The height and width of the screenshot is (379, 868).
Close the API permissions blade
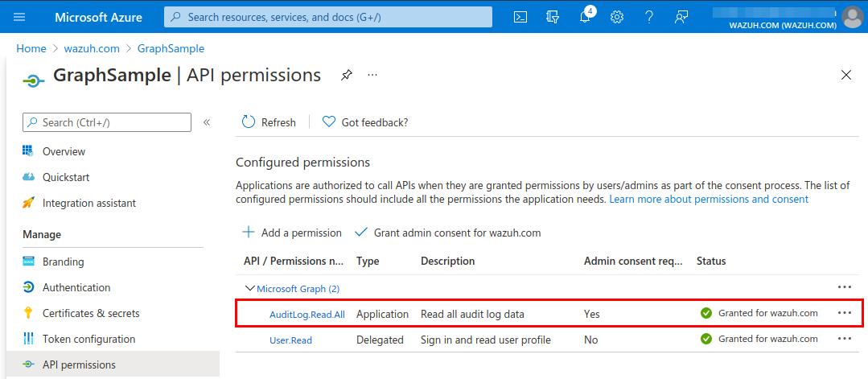[845, 76]
